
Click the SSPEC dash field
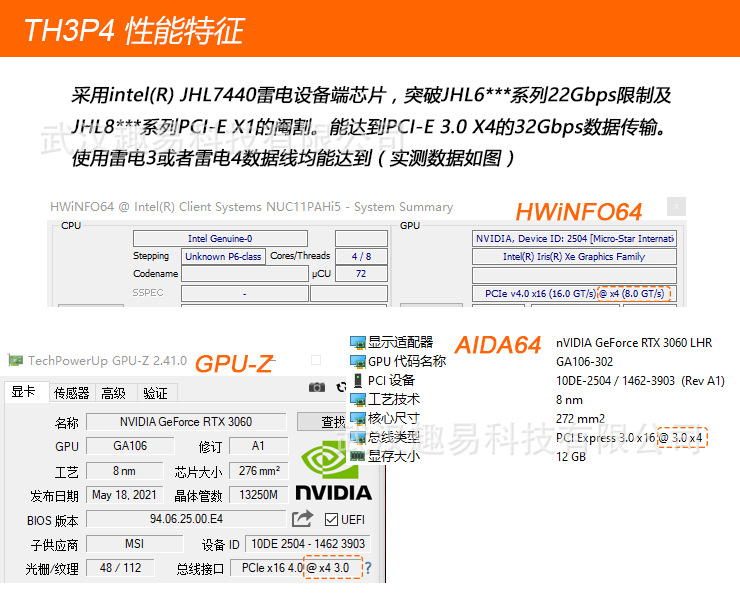[245, 293]
